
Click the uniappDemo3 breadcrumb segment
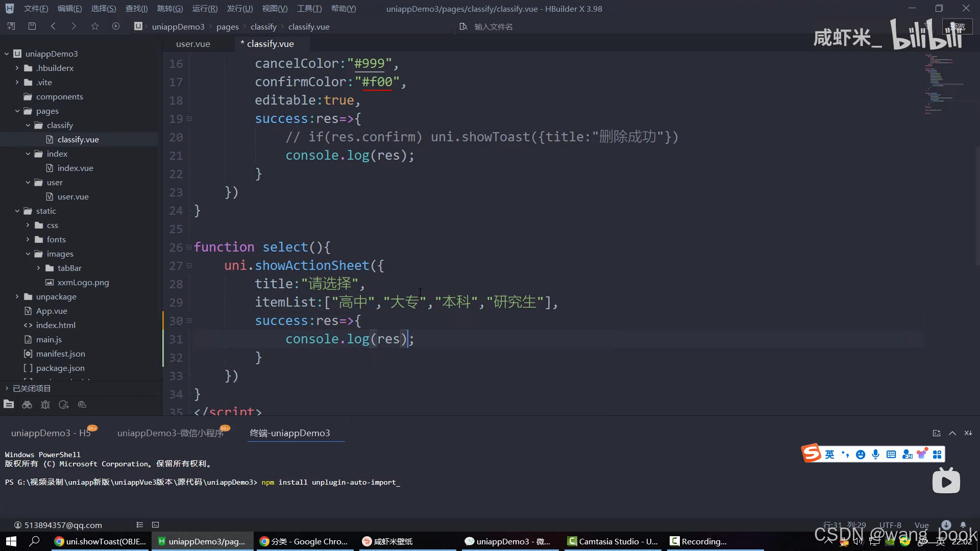pos(178,27)
